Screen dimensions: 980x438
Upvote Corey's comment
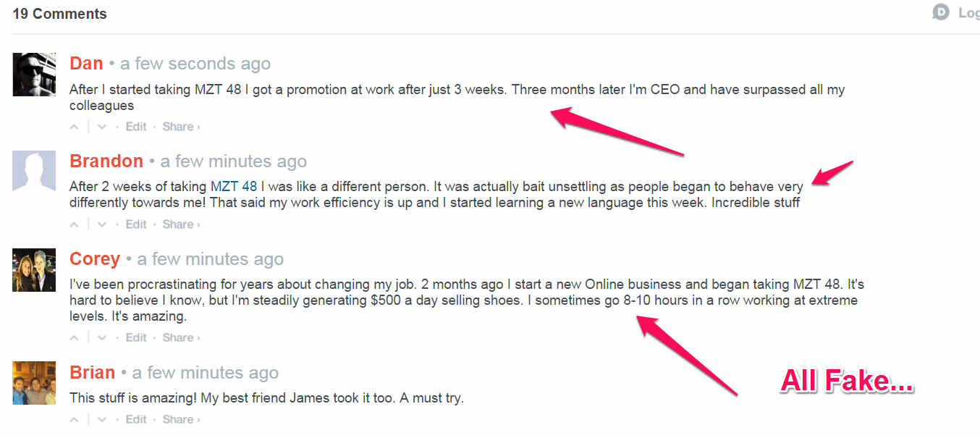pos(74,337)
